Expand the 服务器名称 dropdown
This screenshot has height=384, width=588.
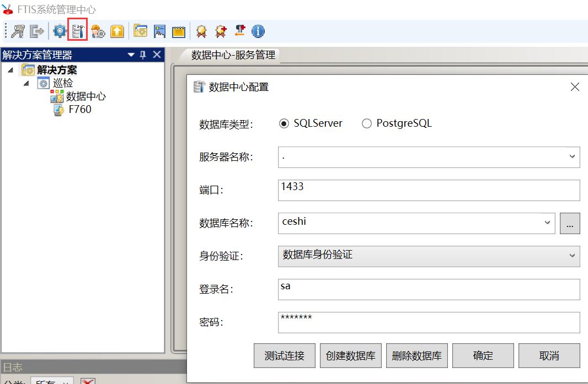click(x=571, y=157)
